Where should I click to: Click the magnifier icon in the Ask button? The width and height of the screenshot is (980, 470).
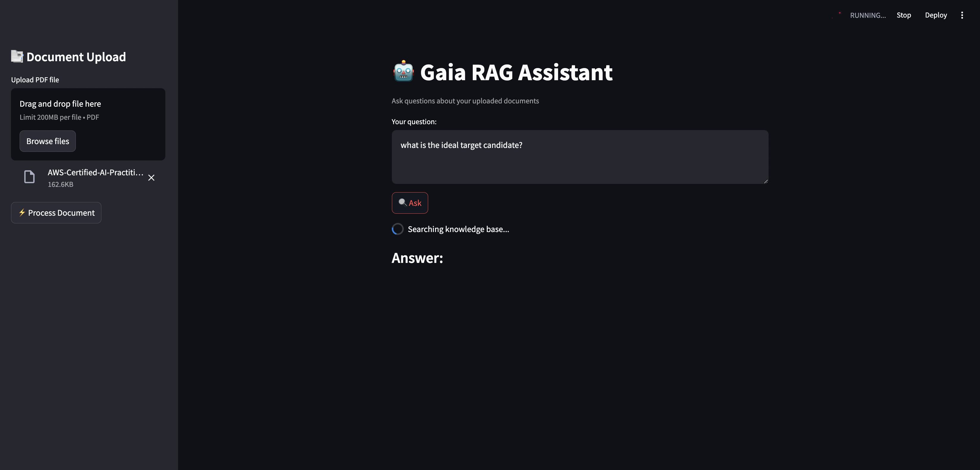(403, 202)
